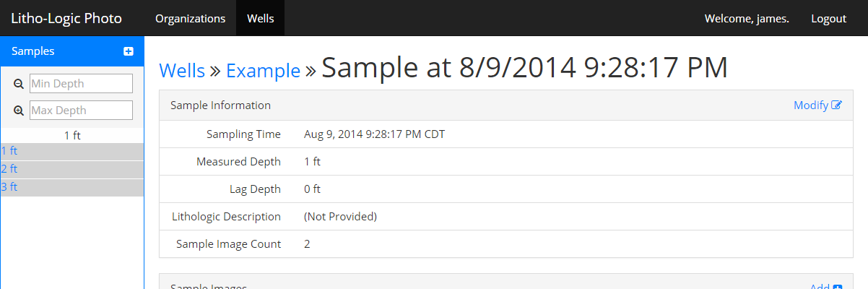Navigate to Wells via breadcrumb

coord(182,70)
